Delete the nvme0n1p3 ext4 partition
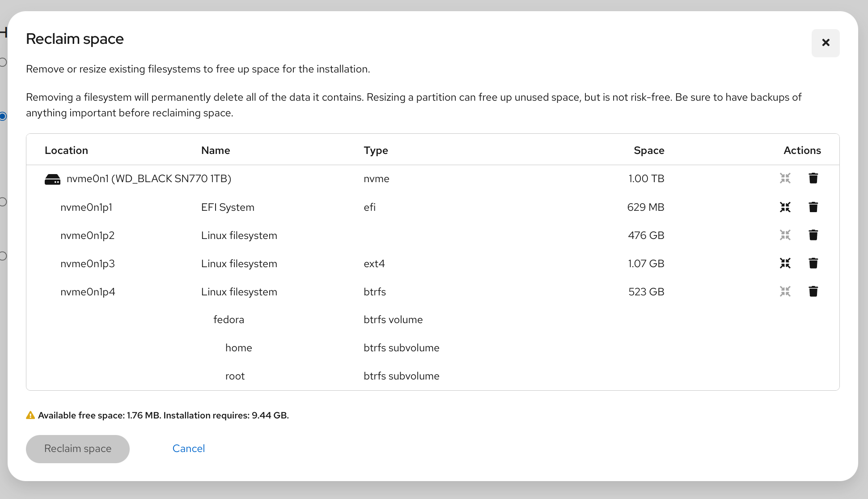The width and height of the screenshot is (868, 499). point(813,263)
